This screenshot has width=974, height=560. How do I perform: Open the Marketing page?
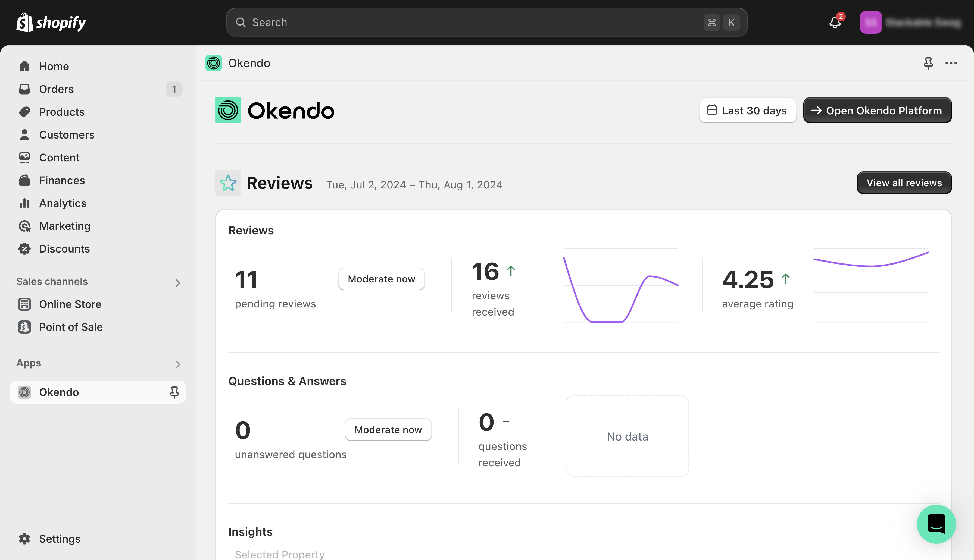[98, 226]
